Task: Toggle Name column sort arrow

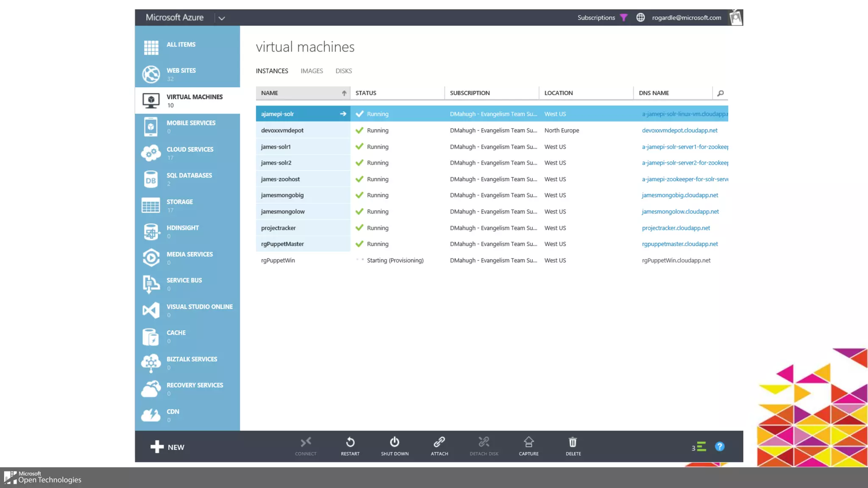Action: pos(344,93)
